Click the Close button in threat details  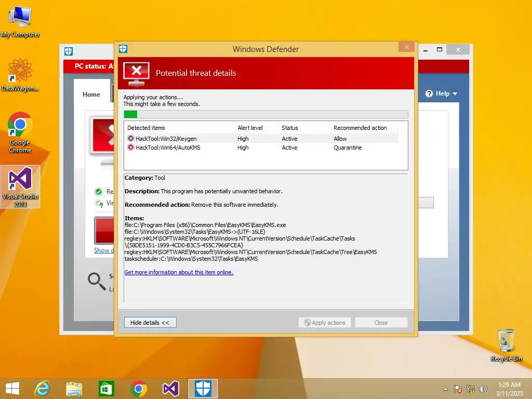(x=381, y=322)
